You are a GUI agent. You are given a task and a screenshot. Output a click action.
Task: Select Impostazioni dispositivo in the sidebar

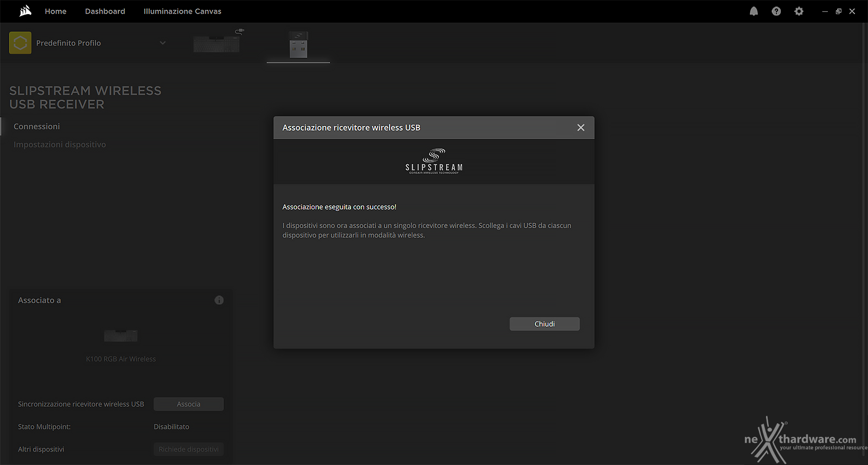coord(60,145)
